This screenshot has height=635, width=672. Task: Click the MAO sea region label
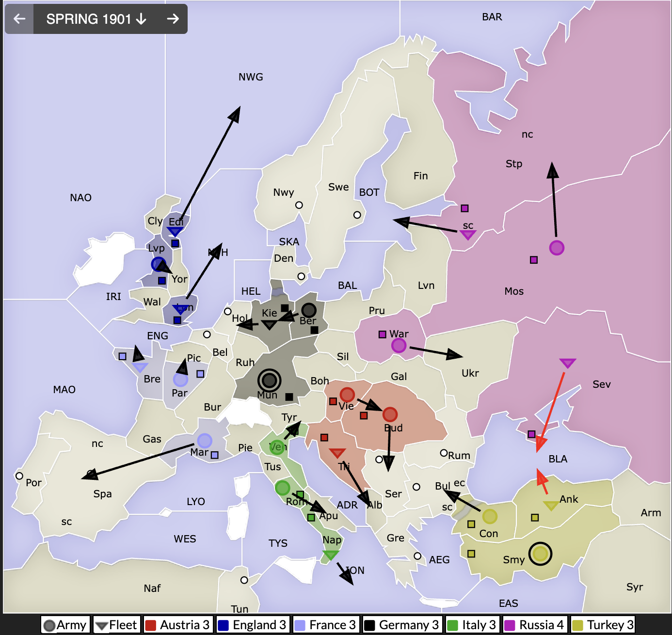(64, 390)
